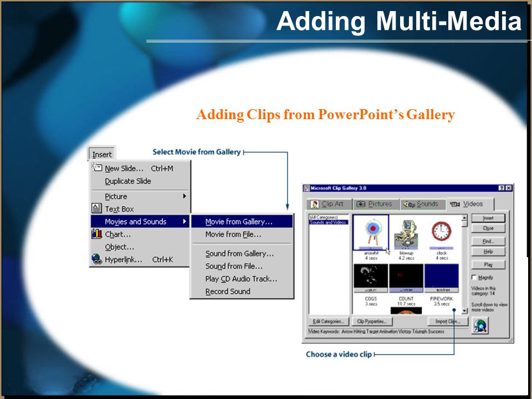The image size is (532, 399).
Task: Choose Chart... from Insert menu
Action: click(140, 234)
